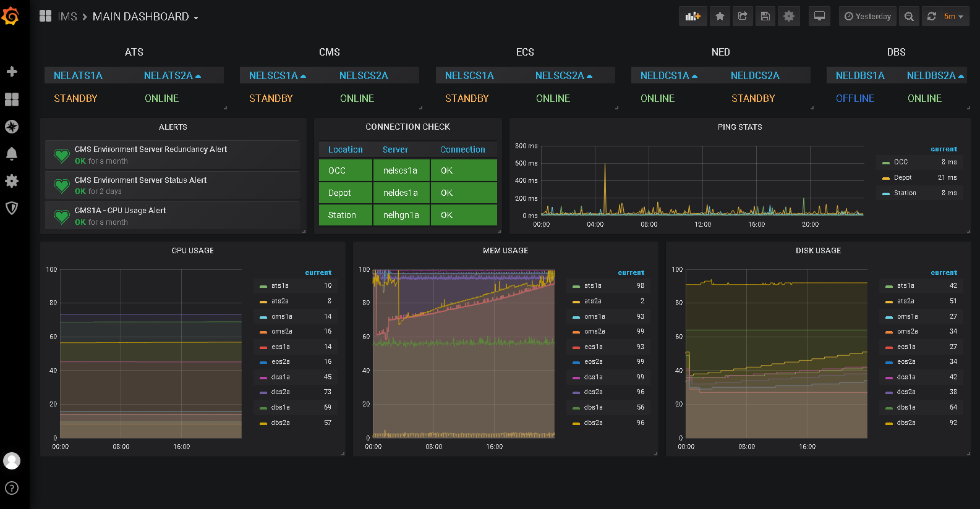
Task: Click the Add panel icon
Action: point(693,17)
